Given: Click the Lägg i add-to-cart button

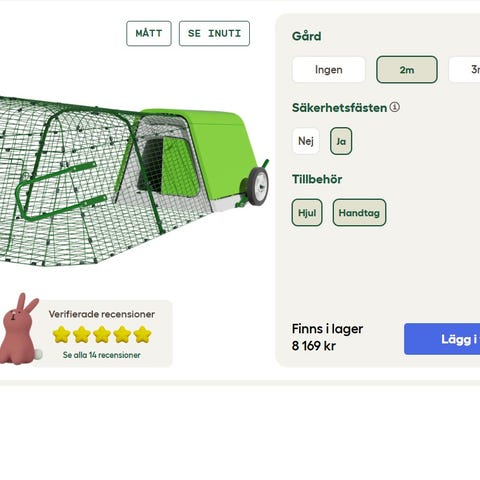Looking at the screenshot, I should [x=442, y=339].
